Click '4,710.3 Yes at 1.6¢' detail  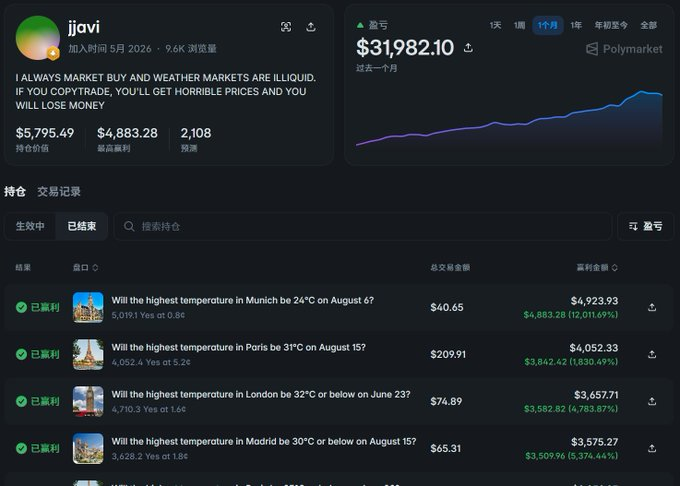[x=149, y=409]
